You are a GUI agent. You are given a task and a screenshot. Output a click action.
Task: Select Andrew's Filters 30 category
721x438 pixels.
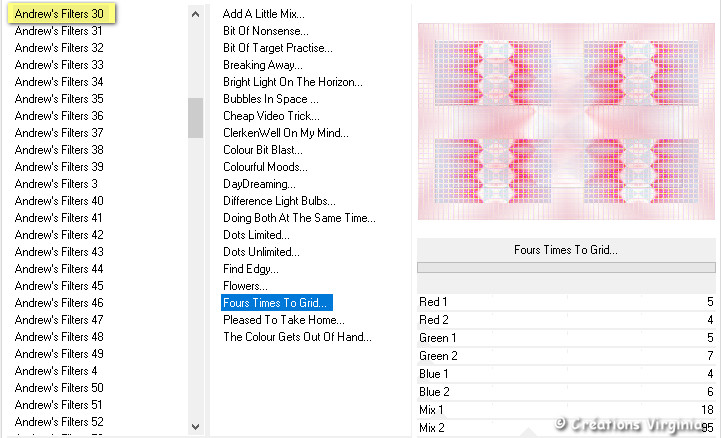pyautogui.click(x=61, y=14)
